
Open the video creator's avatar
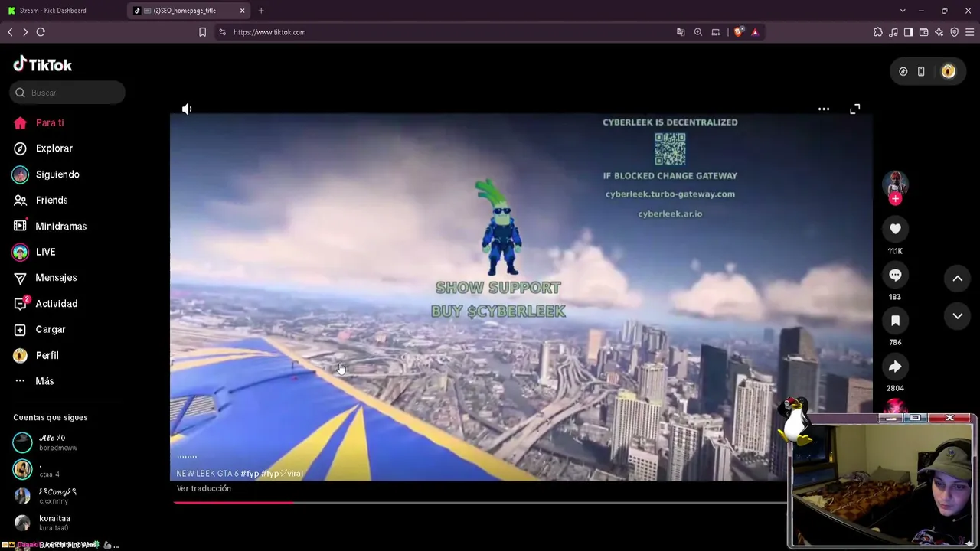point(895,184)
